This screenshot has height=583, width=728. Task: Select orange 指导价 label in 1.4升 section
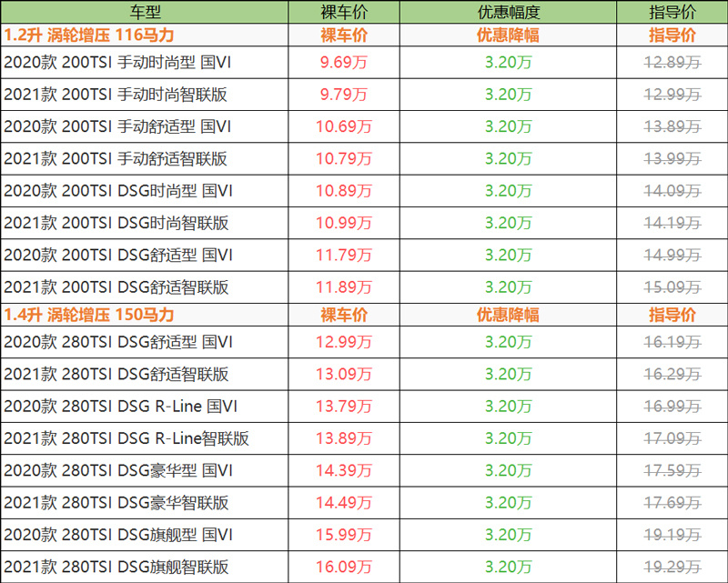pos(672,315)
